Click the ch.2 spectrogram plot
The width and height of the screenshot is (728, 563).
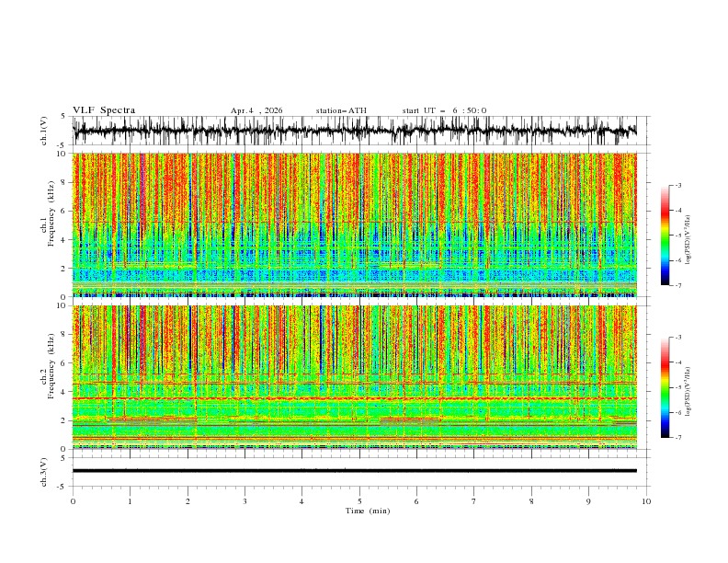[x=354, y=377]
